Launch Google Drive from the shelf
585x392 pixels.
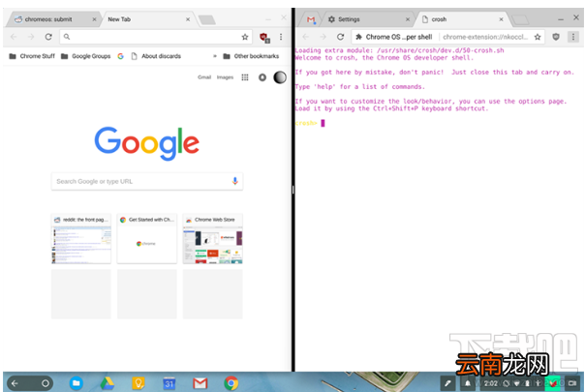(107, 383)
